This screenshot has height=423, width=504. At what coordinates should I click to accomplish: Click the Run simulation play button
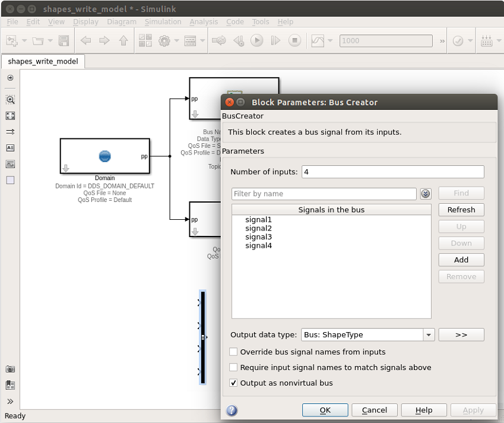pos(257,40)
